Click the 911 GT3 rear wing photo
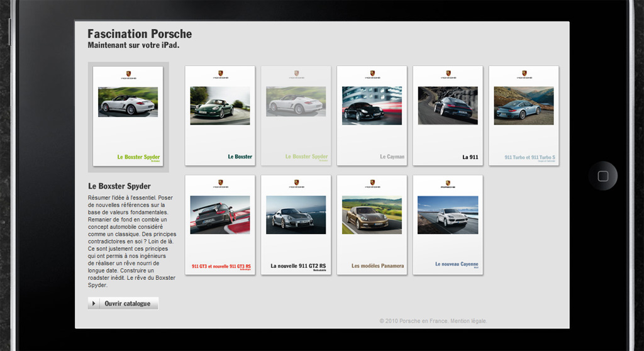Viewport: 644px width, 351px height. [x=219, y=215]
